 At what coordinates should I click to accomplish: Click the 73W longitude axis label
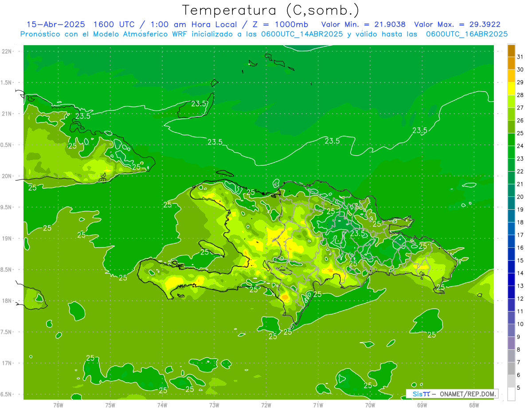point(214,405)
